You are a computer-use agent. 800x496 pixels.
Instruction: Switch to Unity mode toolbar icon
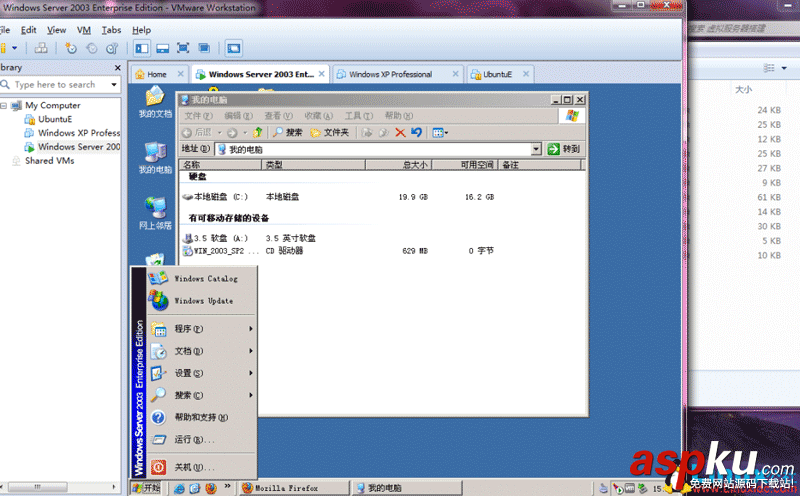[x=204, y=48]
